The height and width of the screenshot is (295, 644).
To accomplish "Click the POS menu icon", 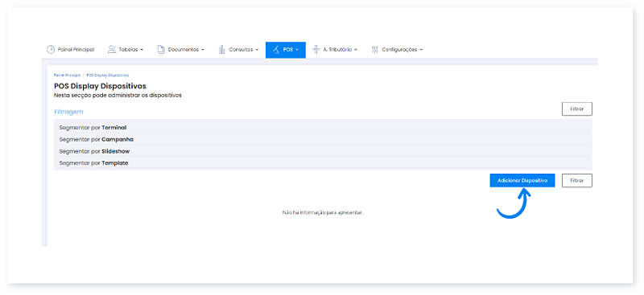I will point(276,49).
